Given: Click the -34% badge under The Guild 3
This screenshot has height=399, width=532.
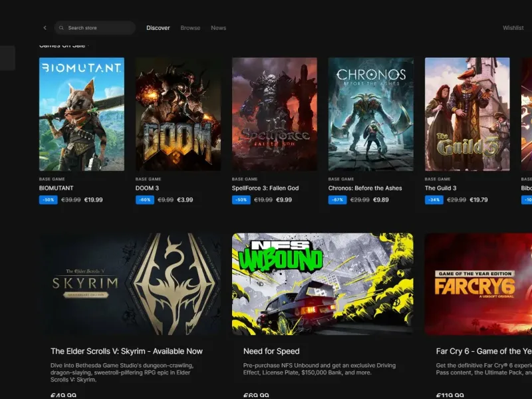Looking at the screenshot, I should 434,200.
